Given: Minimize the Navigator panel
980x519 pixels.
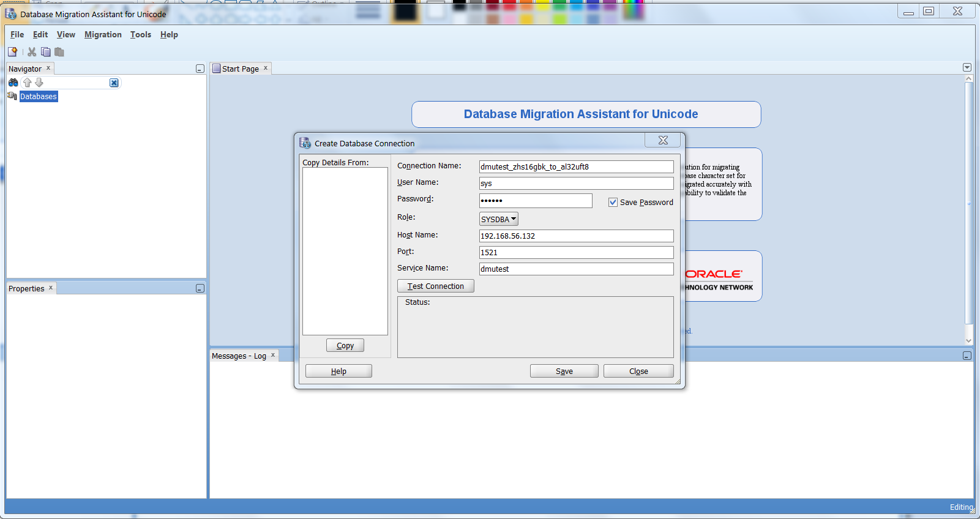Looking at the screenshot, I should click(x=200, y=69).
